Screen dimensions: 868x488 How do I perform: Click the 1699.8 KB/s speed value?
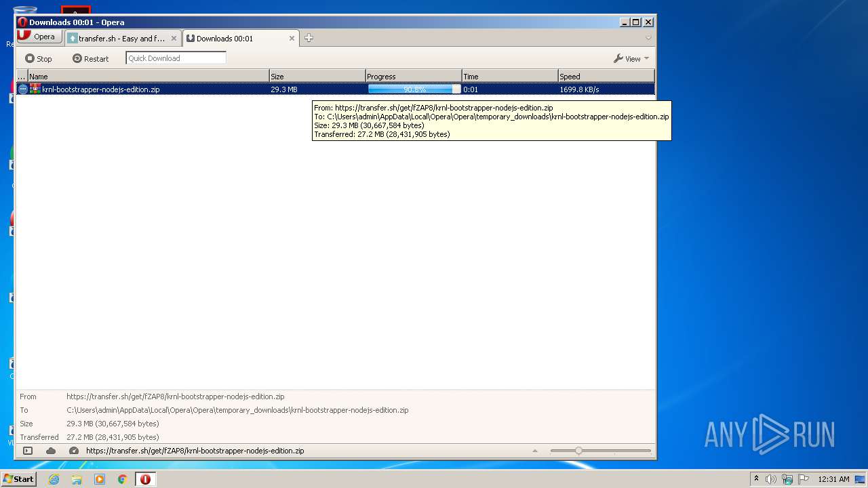579,89
